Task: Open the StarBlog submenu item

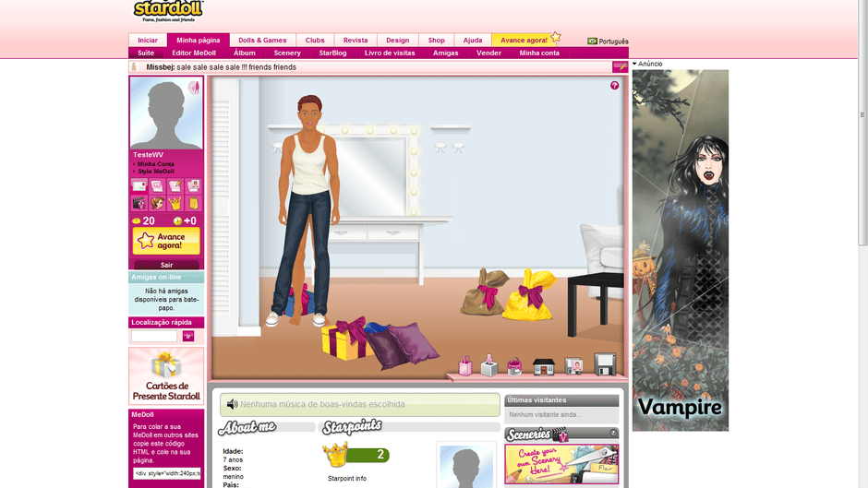Action: pos(332,54)
